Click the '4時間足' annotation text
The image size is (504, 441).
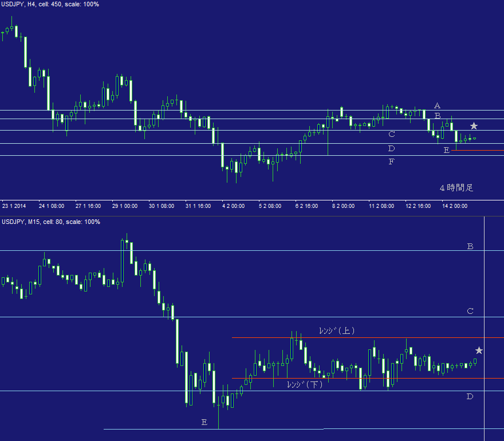(456, 188)
